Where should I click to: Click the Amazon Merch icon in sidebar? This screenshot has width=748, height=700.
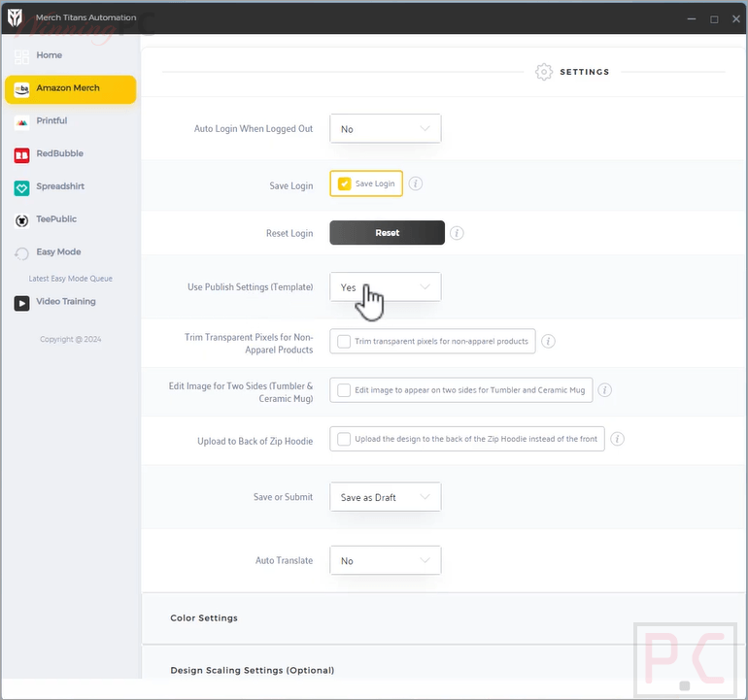coord(21,89)
